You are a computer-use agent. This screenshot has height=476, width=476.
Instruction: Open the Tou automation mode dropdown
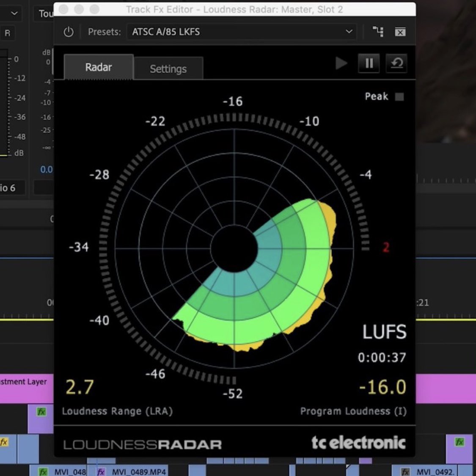pos(44,14)
